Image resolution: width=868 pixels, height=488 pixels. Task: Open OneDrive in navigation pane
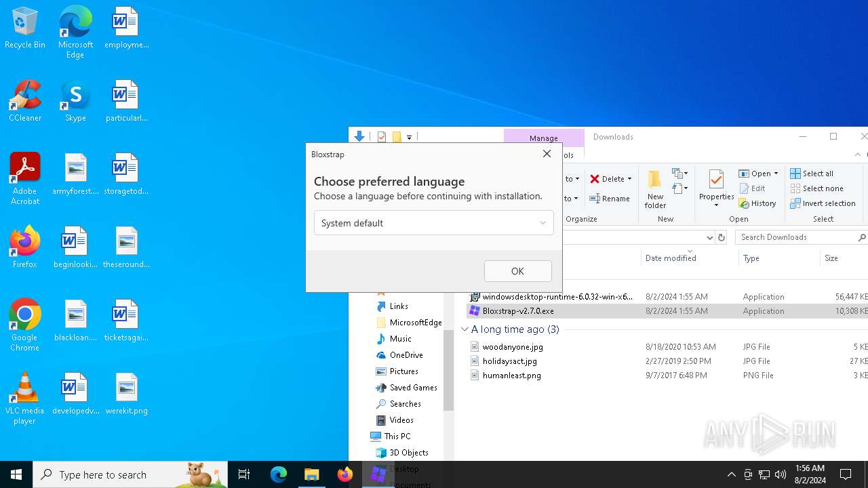406,355
